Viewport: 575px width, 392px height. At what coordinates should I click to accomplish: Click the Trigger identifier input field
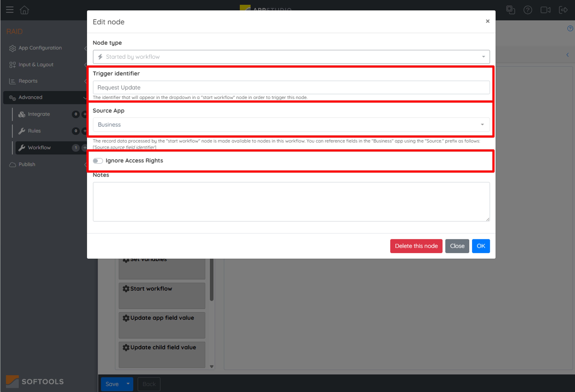pos(291,87)
